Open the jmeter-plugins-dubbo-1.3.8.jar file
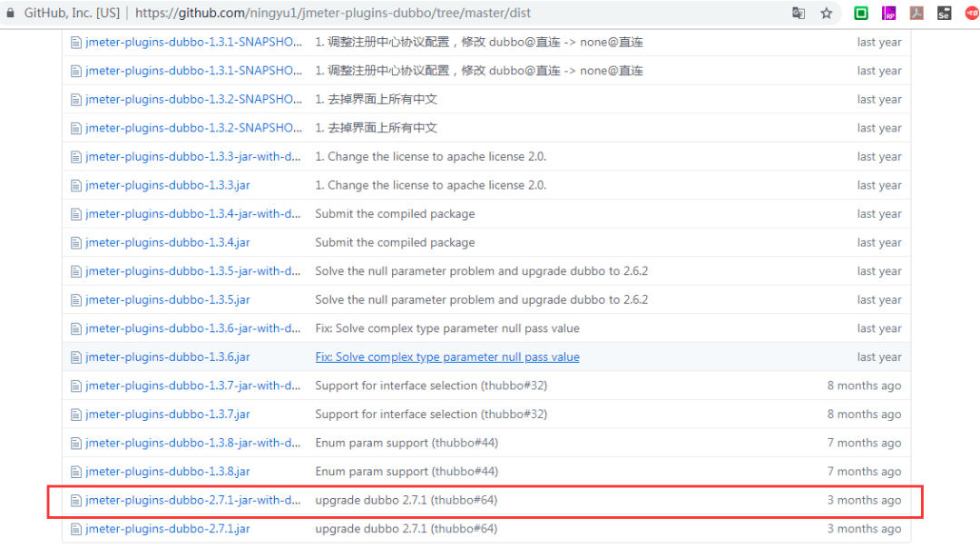 (x=167, y=472)
